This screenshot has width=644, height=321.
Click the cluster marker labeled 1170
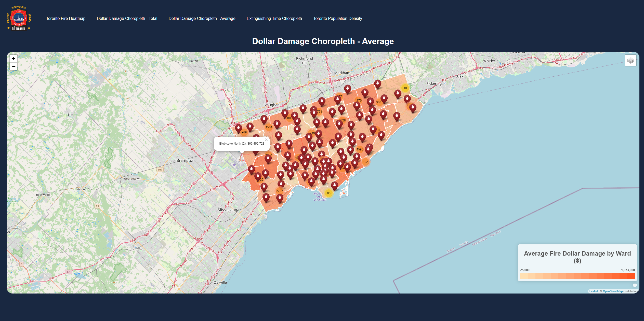[358, 101]
